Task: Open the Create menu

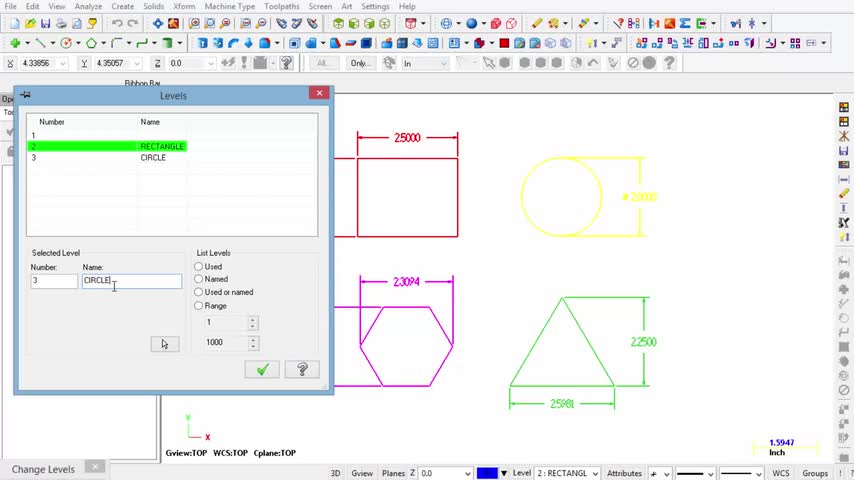Action: click(123, 7)
